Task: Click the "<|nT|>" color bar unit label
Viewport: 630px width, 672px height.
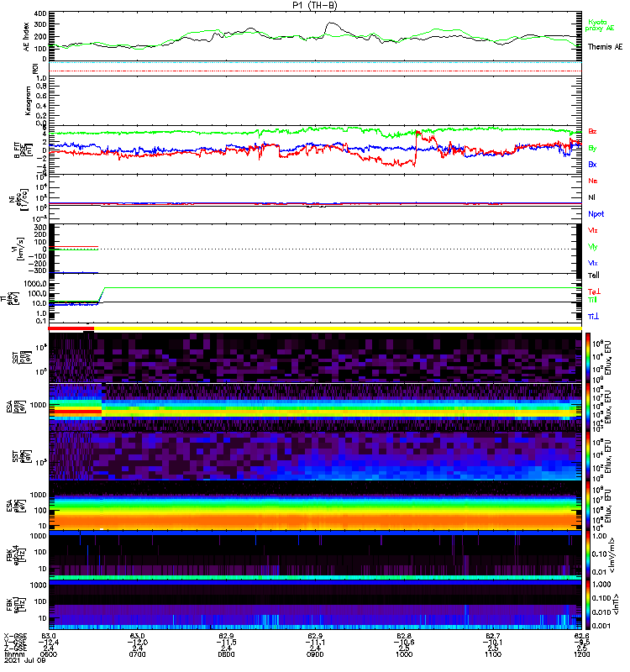Action: click(614, 604)
